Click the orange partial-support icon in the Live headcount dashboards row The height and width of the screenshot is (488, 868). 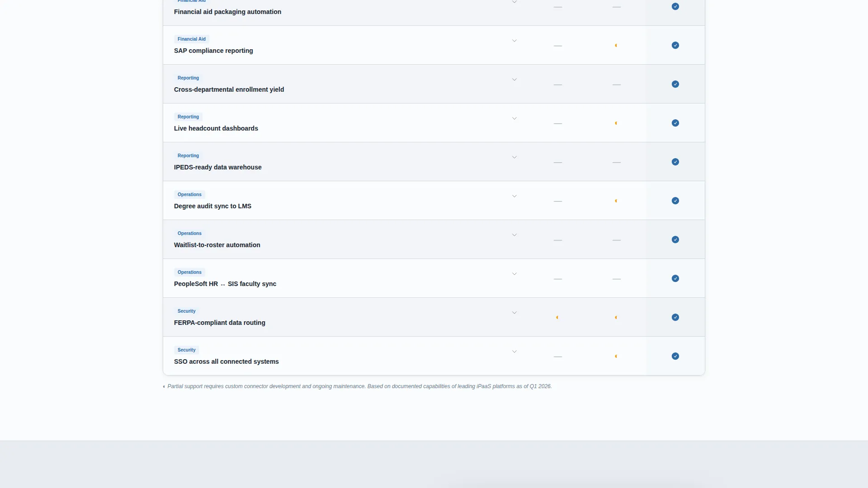[616, 123]
